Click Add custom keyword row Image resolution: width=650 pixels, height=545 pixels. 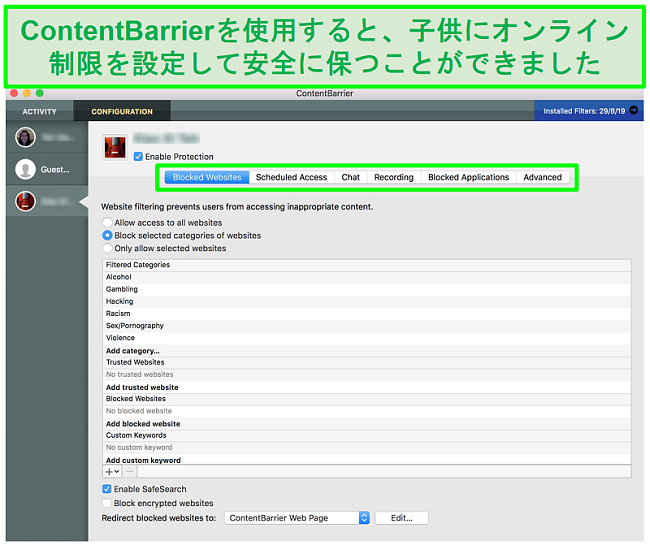(x=366, y=460)
